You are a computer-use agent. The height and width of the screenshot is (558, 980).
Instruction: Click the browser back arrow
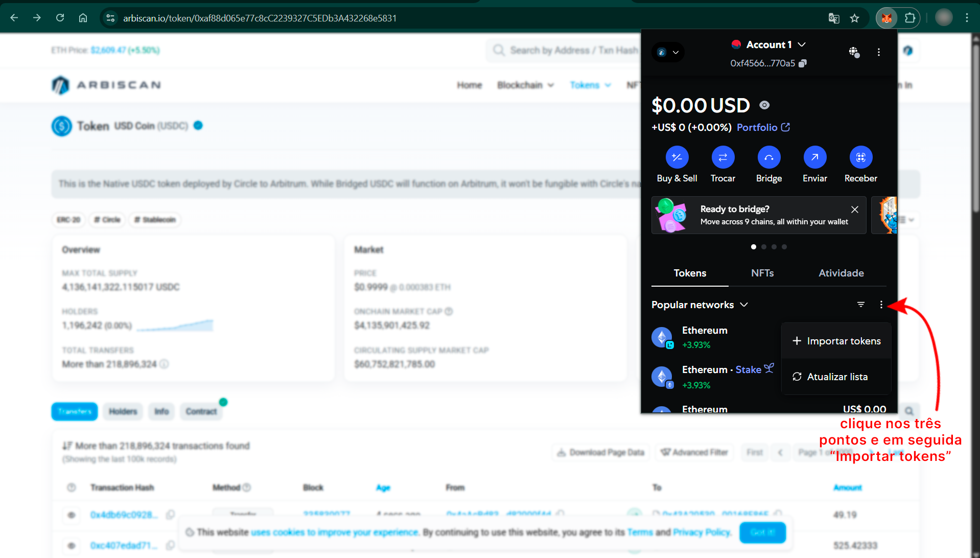click(x=14, y=18)
